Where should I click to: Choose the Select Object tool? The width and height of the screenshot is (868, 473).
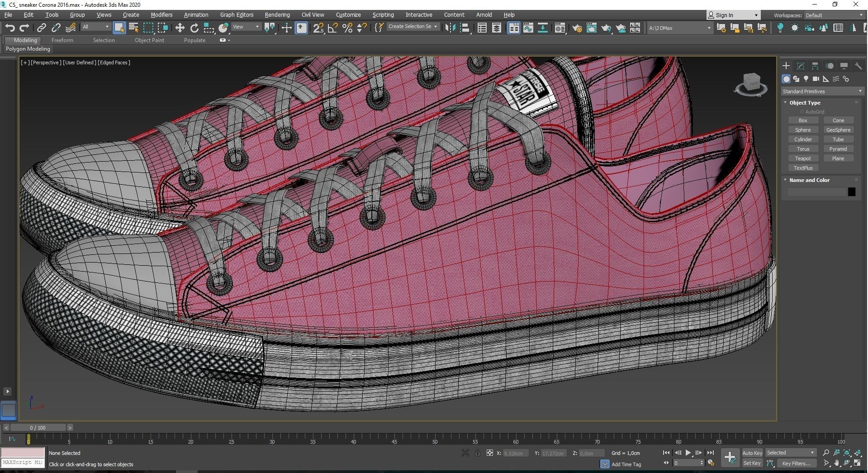119,28
